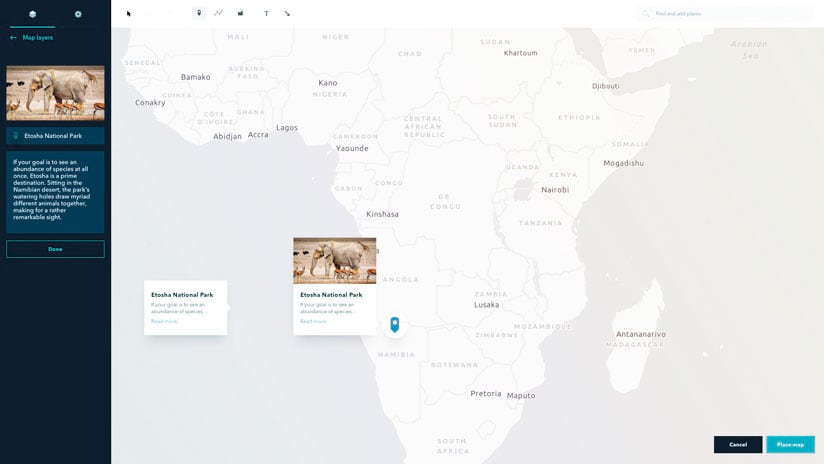Click the Pretoria city label
The image size is (824, 464).
click(x=486, y=394)
